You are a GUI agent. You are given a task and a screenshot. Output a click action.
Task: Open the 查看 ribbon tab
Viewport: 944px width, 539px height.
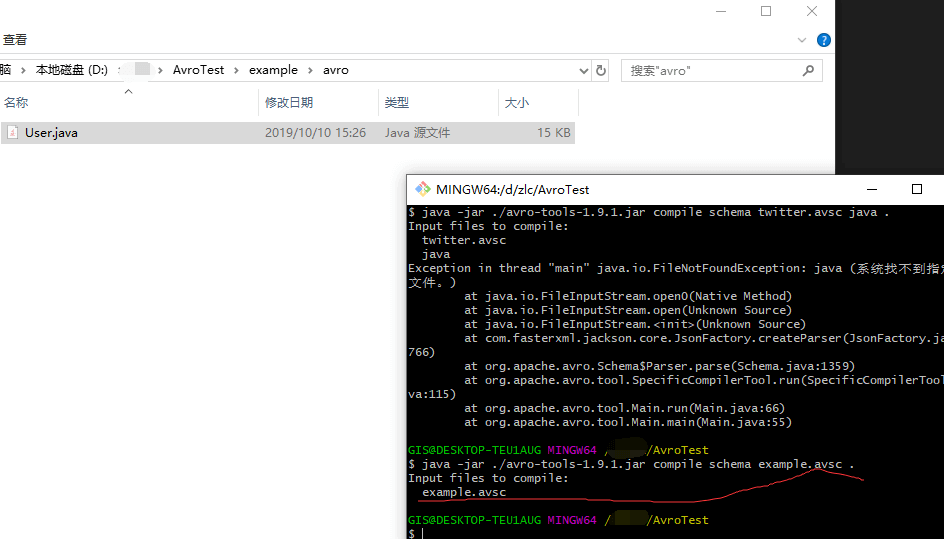pyautogui.click(x=15, y=40)
